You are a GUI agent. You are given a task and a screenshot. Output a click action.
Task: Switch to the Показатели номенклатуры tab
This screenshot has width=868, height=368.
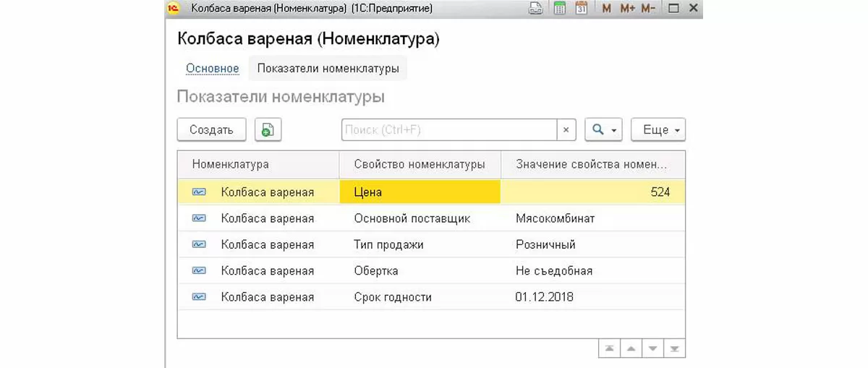point(328,69)
